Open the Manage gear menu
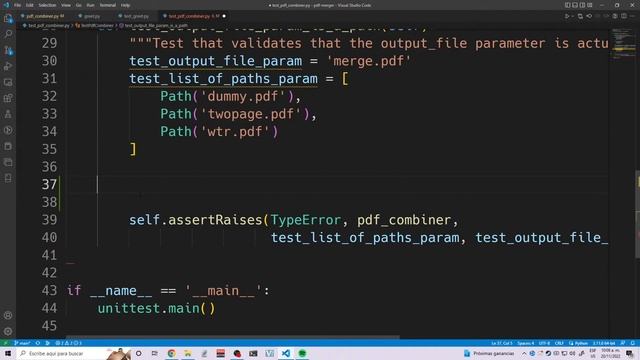The height and width of the screenshot is (360, 640). (x=8, y=331)
